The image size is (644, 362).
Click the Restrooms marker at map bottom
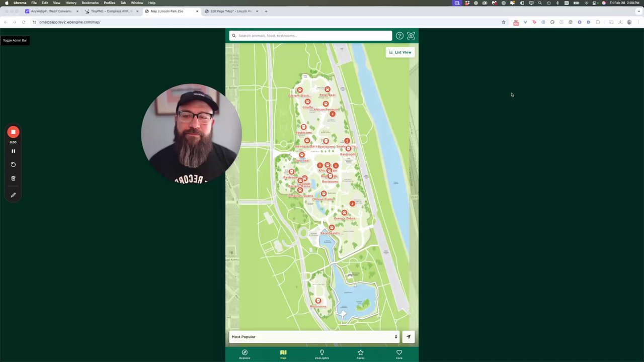[x=318, y=301]
